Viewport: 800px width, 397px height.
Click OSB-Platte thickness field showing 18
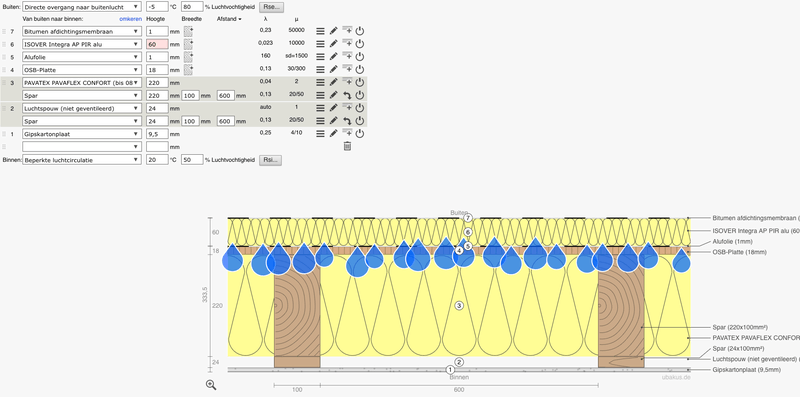(157, 69)
